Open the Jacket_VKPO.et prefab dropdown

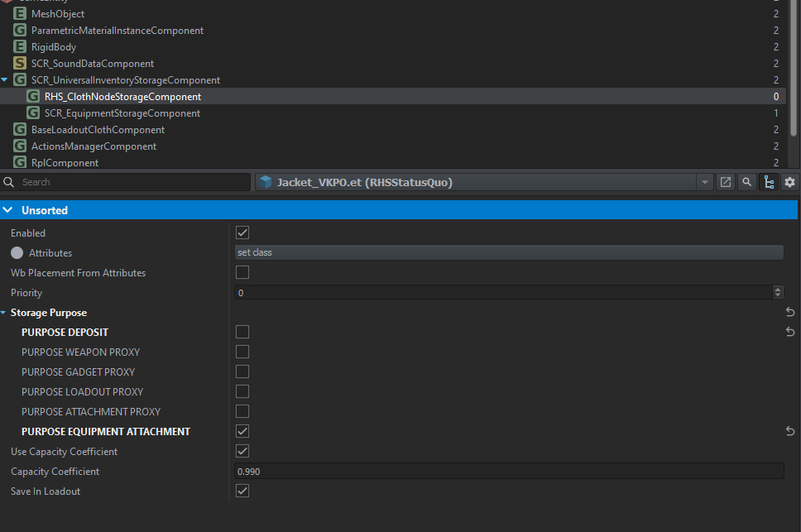pyautogui.click(x=704, y=182)
